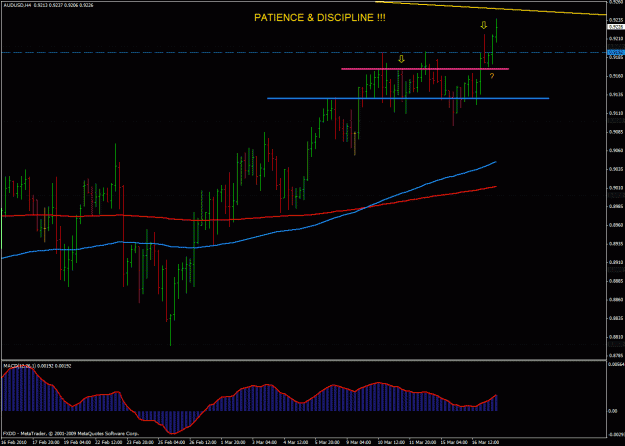The height and width of the screenshot is (446, 625).
Task: Click the 0.9110 price axis label
Action: (x=616, y=113)
